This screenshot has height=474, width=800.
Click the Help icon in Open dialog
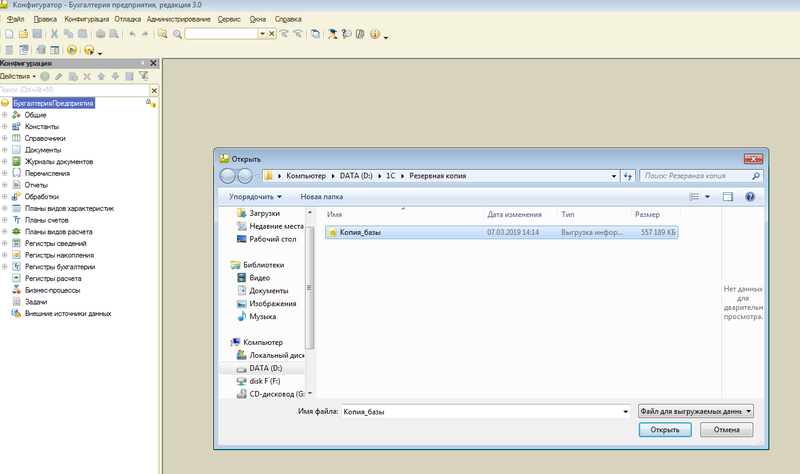click(x=750, y=196)
